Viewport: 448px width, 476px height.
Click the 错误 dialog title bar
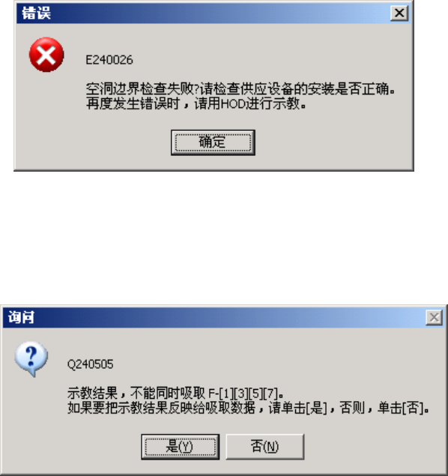(212, 13)
